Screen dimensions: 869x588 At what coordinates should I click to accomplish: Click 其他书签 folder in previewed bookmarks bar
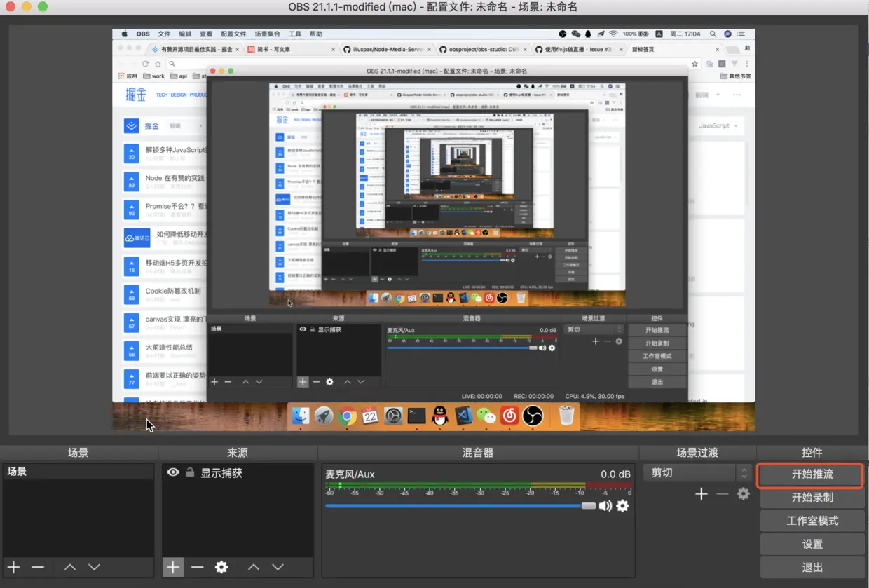pyautogui.click(x=736, y=76)
